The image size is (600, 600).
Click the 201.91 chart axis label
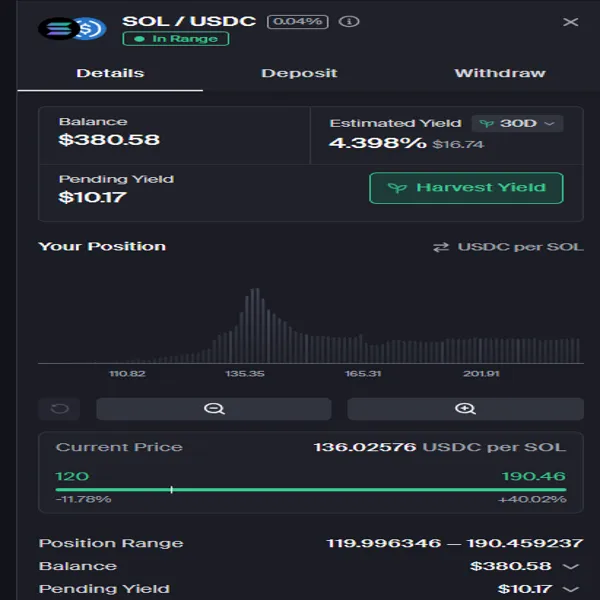pyautogui.click(x=481, y=374)
